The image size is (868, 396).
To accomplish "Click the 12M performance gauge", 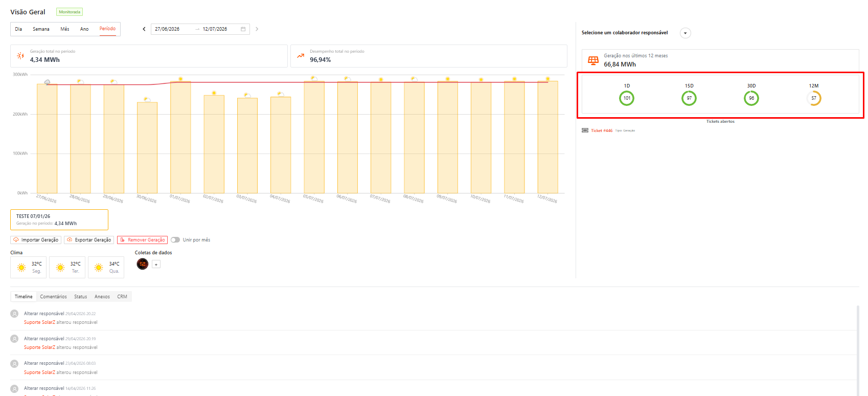I will click(813, 98).
